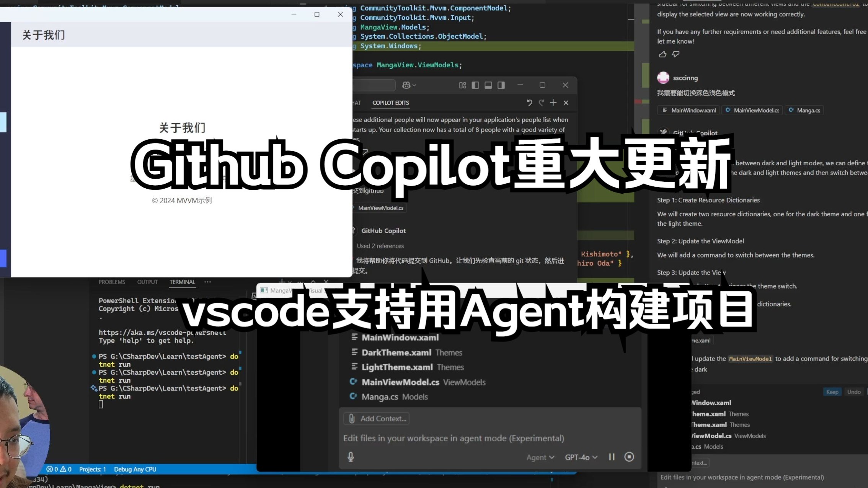Start voice input with microphone icon

351,457
